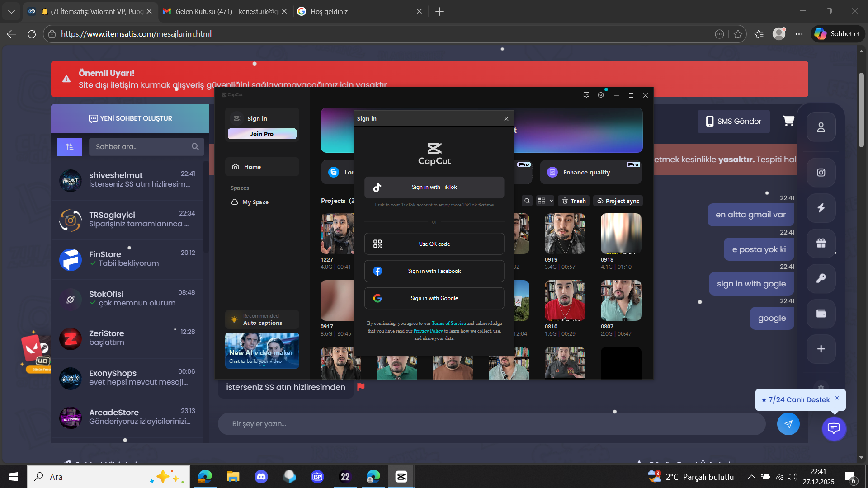This screenshot has width=868, height=488.
Task: Open CapCut settings hexagon icon
Action: [x=601, y=95]
